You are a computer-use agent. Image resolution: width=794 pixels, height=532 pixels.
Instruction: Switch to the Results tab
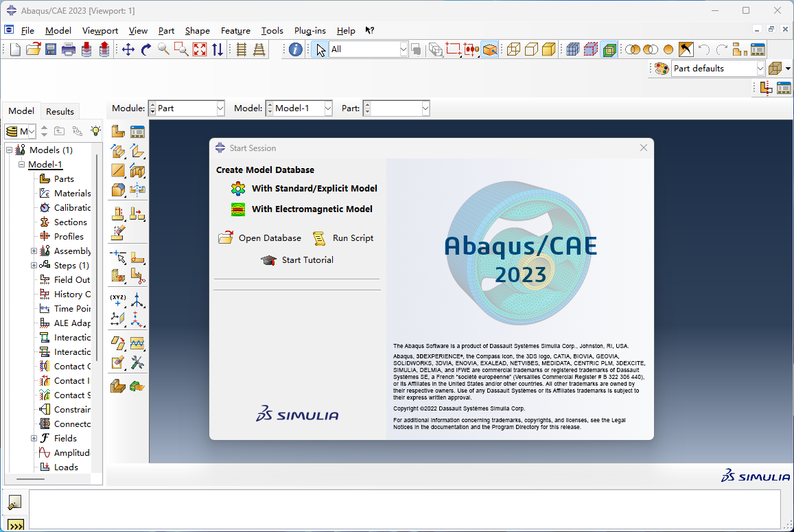coord(60,111)
